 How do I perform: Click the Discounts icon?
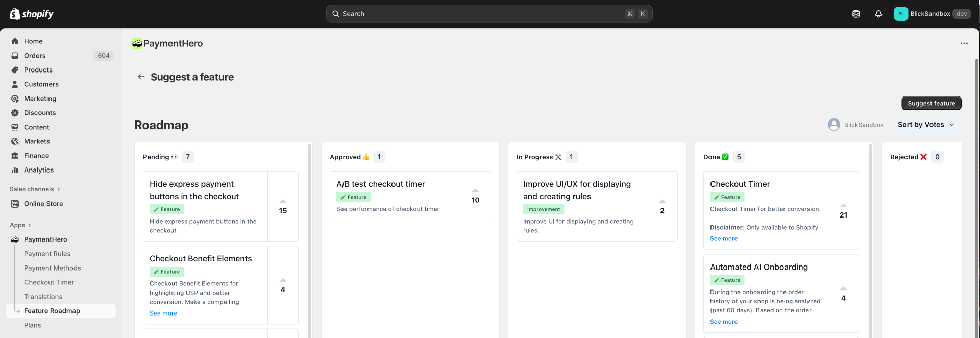[x=15, y=113]
